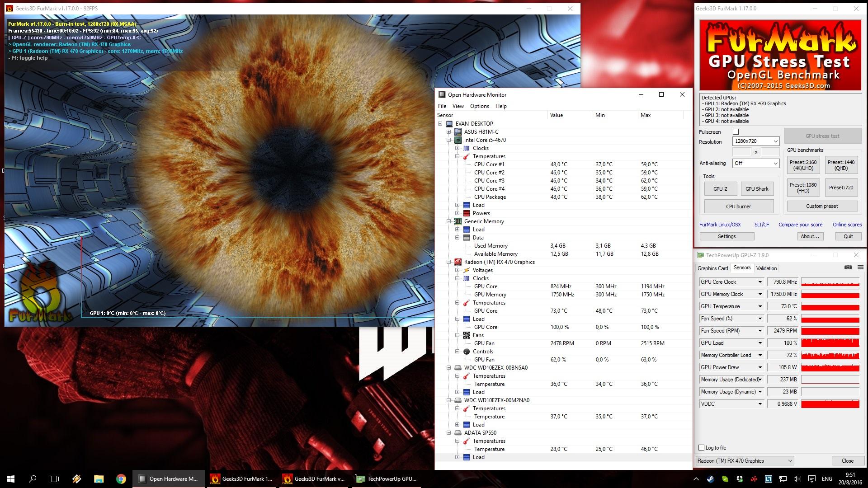
Task: Click the Steam tray icon
Action: pos(710,479)
